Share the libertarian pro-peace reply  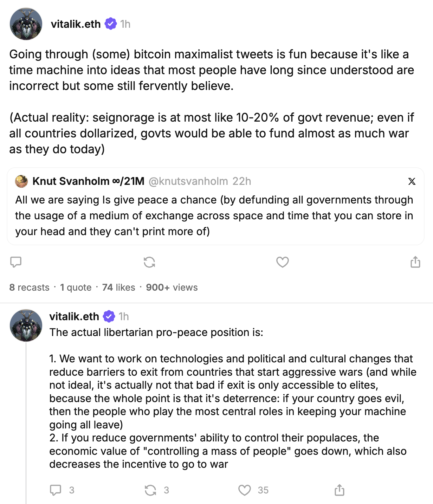(340, 490)
